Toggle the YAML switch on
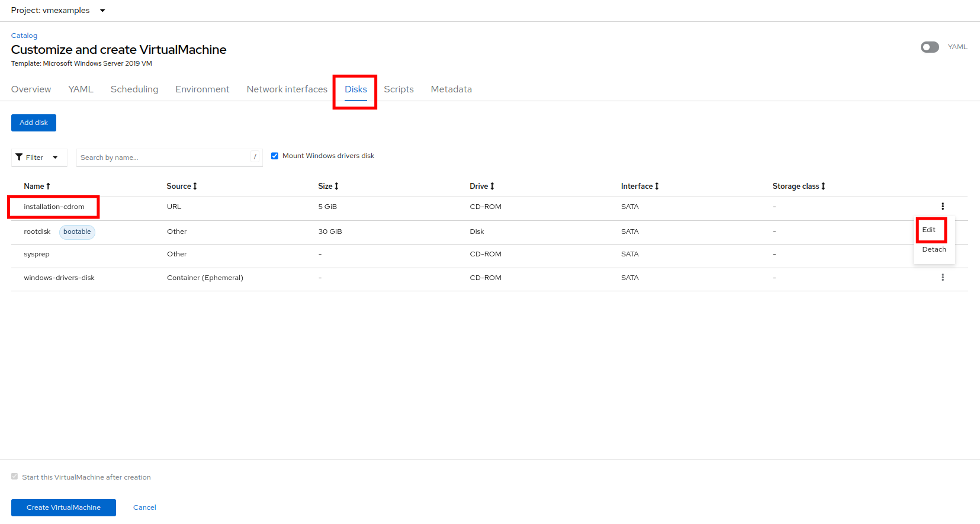Screen dimensions: 980x524 [930, 47]
